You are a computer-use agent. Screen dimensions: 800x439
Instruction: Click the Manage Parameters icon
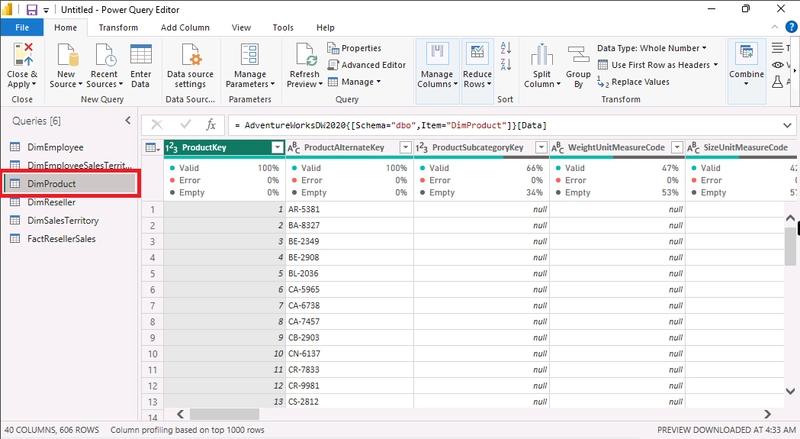(250, 55)
